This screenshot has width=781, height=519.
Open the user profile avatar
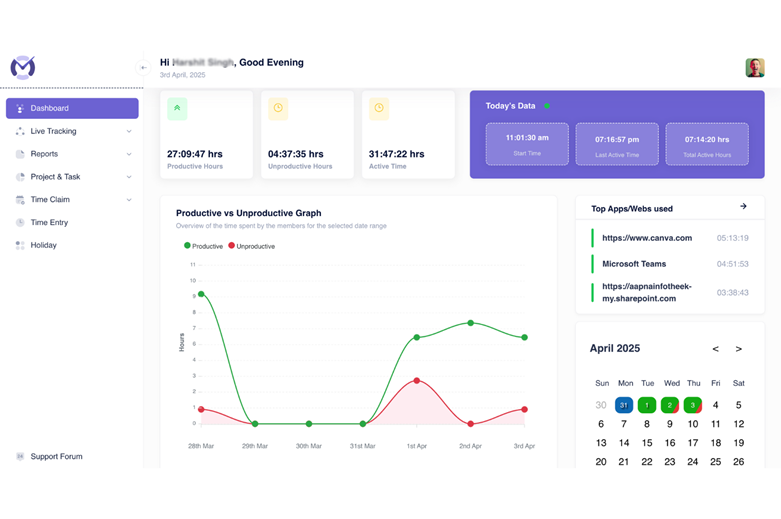pyautogui.click(x=755, y=68)
